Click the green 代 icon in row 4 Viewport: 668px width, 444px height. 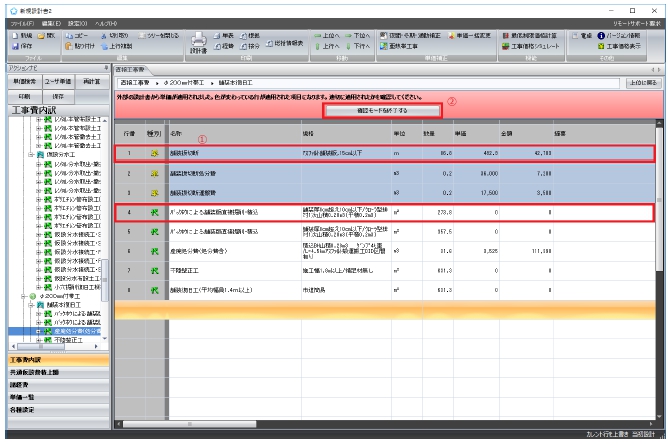point(154,212)
